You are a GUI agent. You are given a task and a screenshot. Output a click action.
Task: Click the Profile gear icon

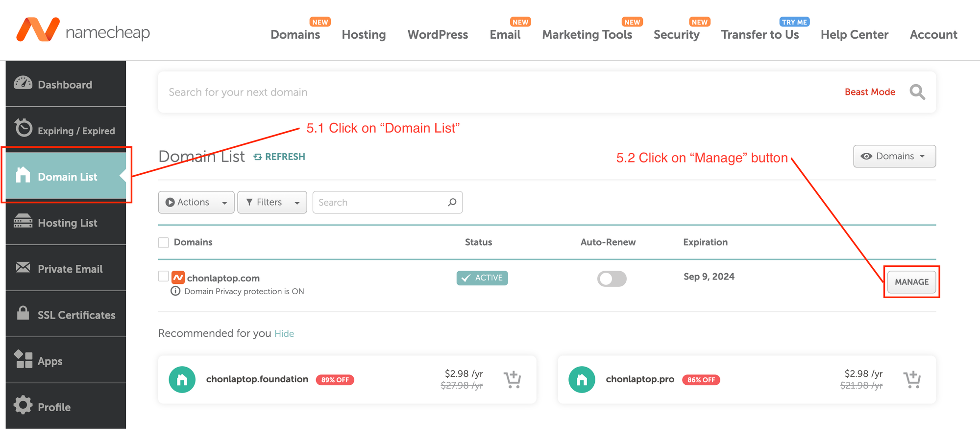click(x=23, y=405)
